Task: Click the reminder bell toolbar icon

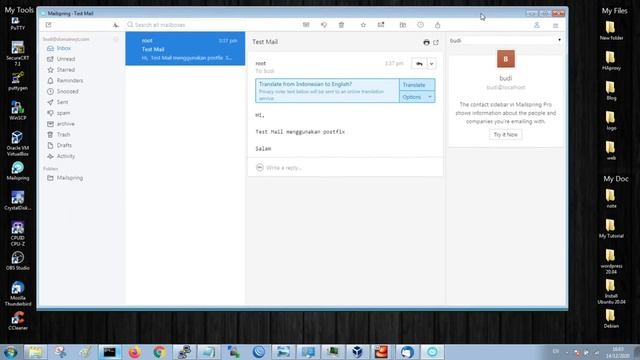Action: (438, 25)
